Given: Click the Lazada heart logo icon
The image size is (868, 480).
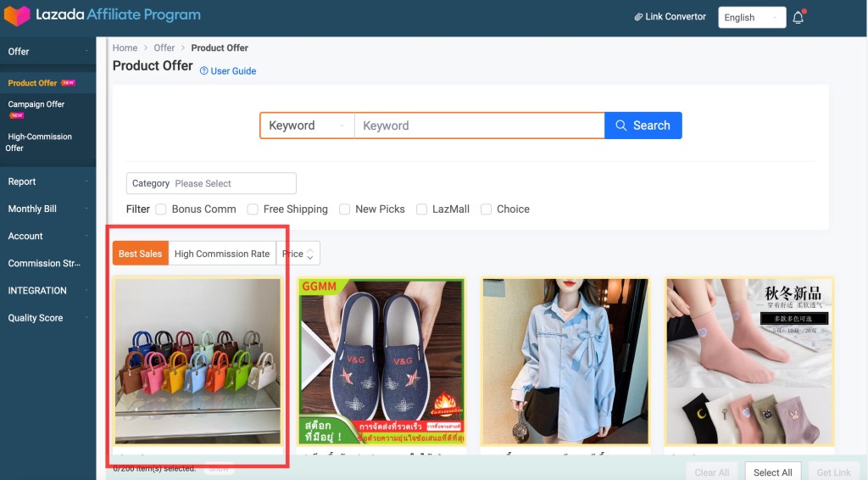Looking at the screenshot, I should pyautogui.click(x=17, y=15).
